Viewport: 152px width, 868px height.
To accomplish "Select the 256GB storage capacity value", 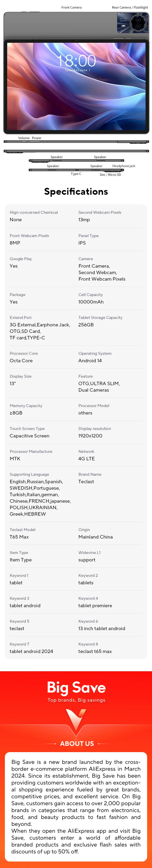I will tap(86, 325).
